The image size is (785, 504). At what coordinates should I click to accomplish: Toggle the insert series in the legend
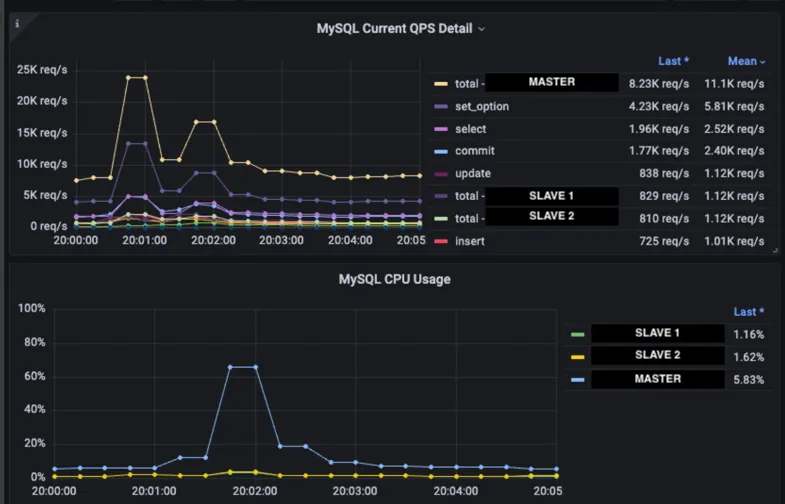pos(470,241)
